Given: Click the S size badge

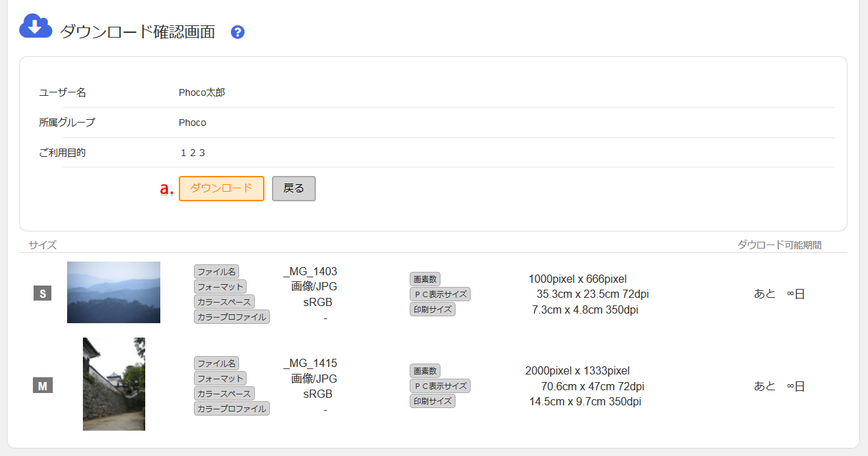Looking at the screenshot, I should pos(42,294).
